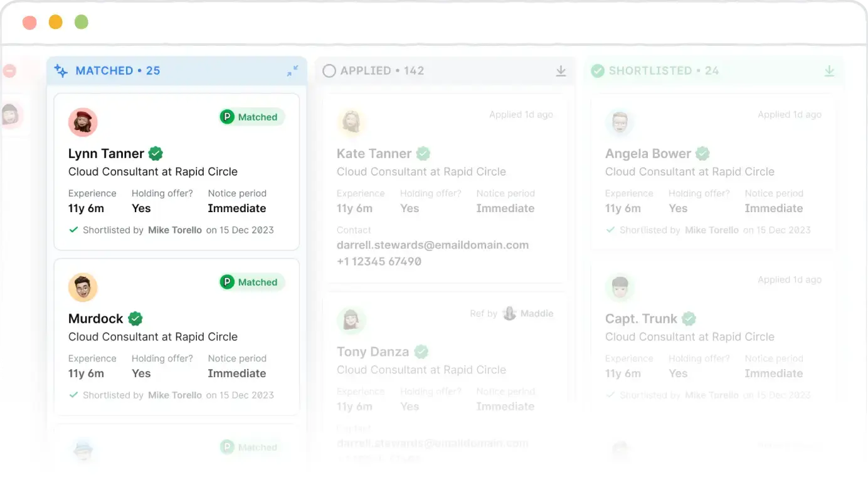This screenshot has height=477, width=868.
Task: Open Lynn Tanner's profile avatar
Action: pyautogui.click(x=83, y=122)
